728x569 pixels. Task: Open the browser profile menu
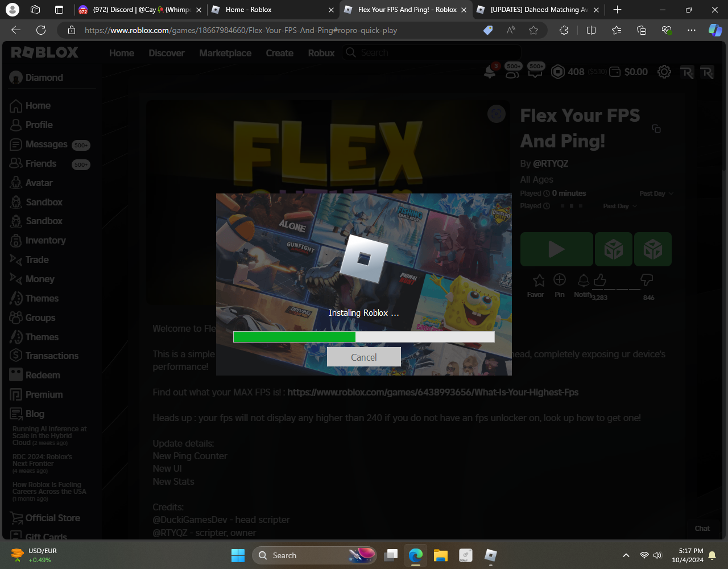tap(12, 10)
